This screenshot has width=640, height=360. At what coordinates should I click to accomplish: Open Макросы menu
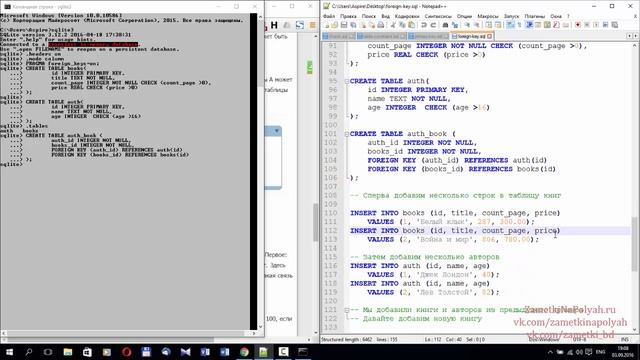click(x=488, y=16)
